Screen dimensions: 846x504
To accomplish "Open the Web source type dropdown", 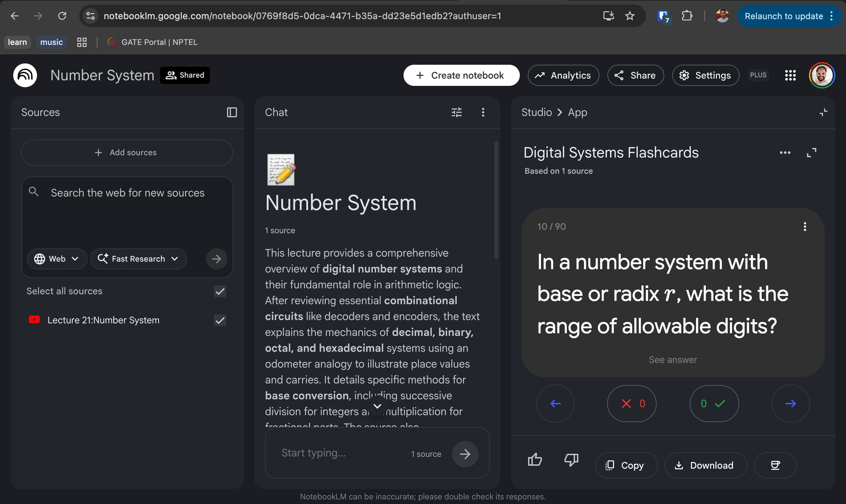I will [x=57, y=259].
